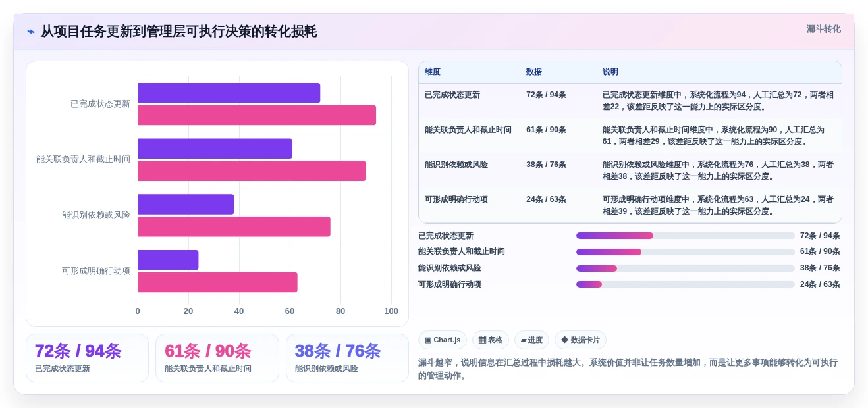Click the 表格 chip
The width and height of the screenshot is (868, 408).
tap(491, 340)
